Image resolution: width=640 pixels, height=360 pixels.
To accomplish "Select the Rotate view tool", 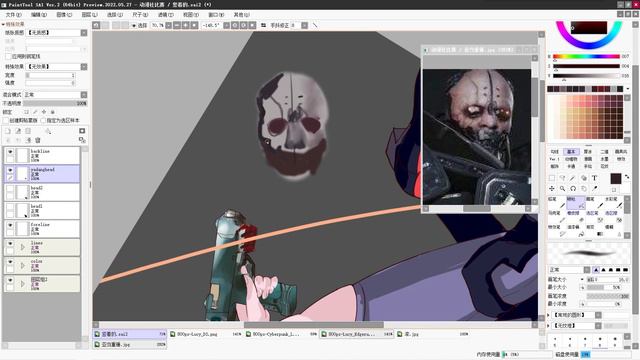I will tap(573, 189).
